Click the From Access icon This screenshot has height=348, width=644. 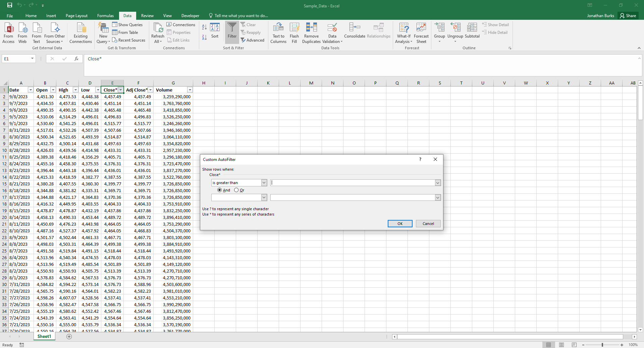point(8,33)
